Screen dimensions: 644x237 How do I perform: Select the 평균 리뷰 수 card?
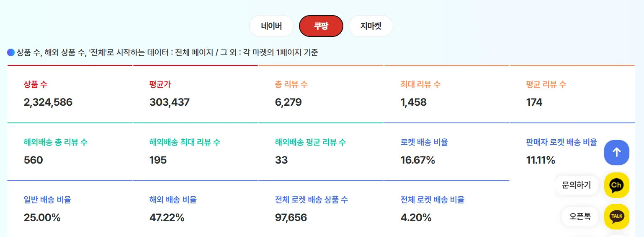(572, 94)
